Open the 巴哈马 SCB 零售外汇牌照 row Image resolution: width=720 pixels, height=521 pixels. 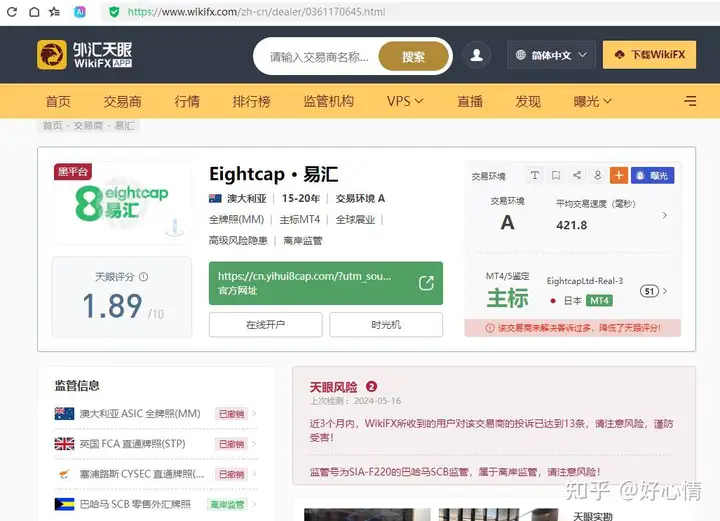(x=155, y=504)
